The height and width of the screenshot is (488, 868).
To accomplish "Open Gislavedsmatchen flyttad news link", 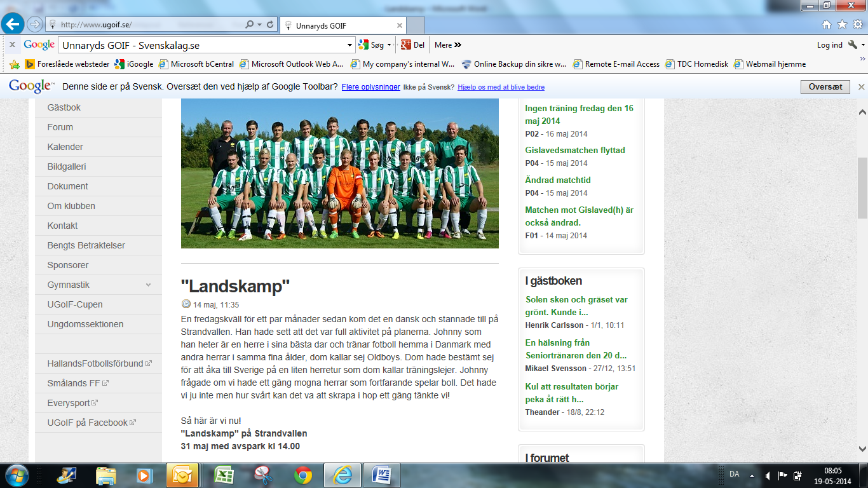I will point(575,151).
